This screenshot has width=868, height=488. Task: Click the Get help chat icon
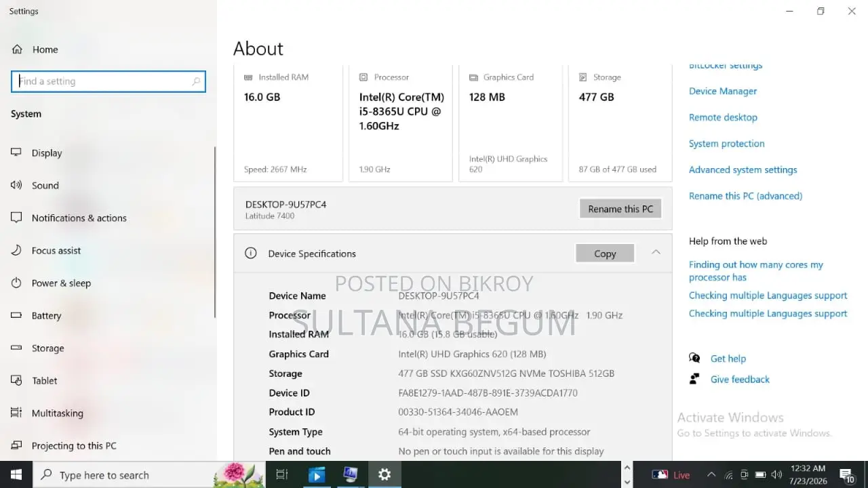pos(694,358)
